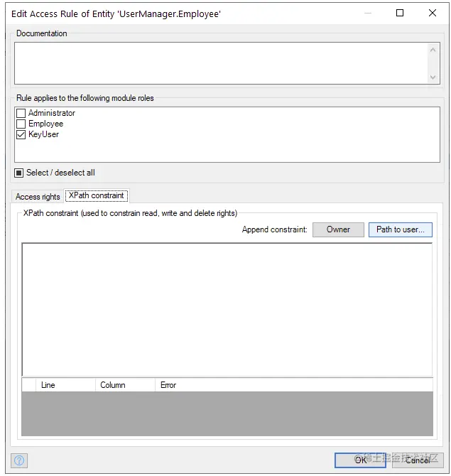
Task: Click the Administrator role label
Action: 52,113
